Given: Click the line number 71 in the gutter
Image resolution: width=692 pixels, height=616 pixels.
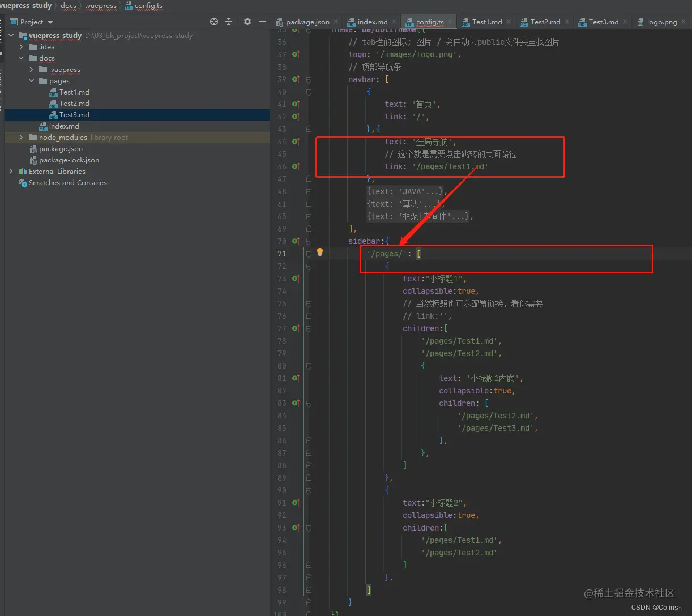Looking at the screenshot, I should 281,254.
